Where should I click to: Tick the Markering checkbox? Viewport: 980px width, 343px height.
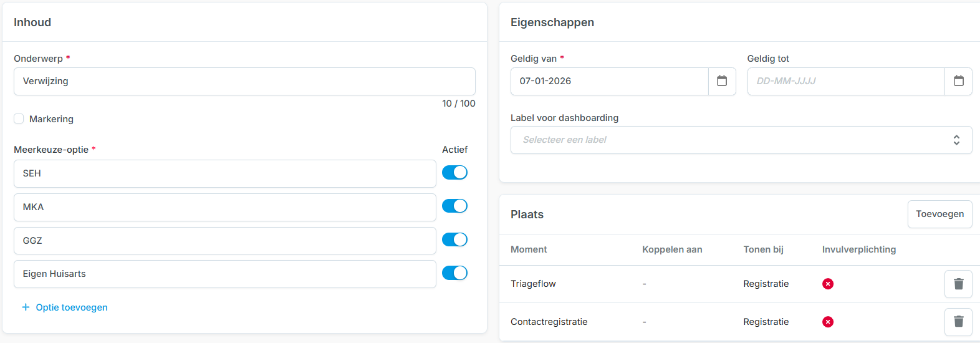coord(19,119)
